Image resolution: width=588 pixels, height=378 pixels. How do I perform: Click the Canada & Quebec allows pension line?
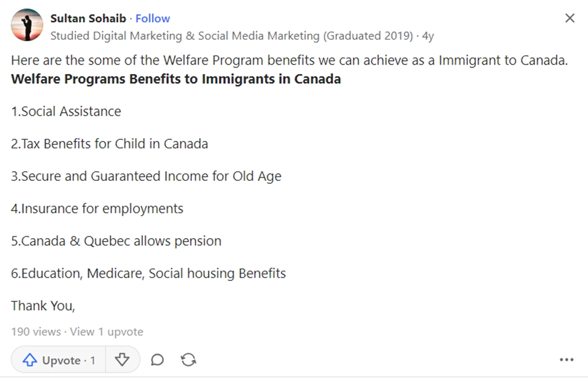[x=116, y=241]
